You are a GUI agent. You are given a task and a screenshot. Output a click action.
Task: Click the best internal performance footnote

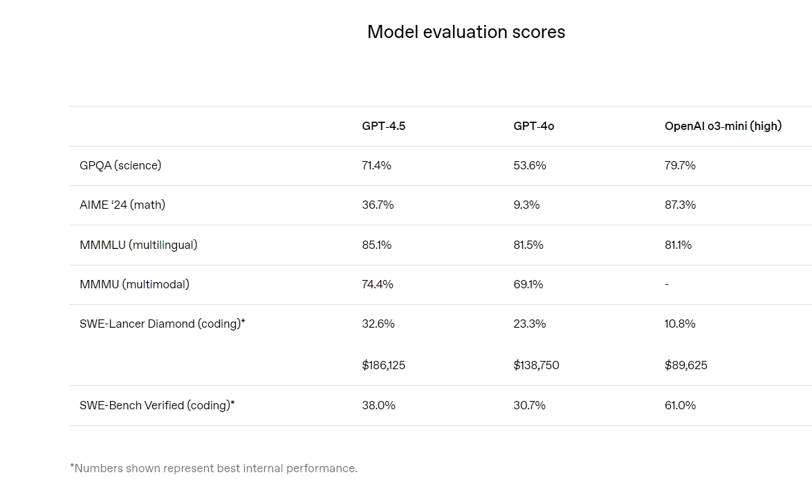point(214,468)
